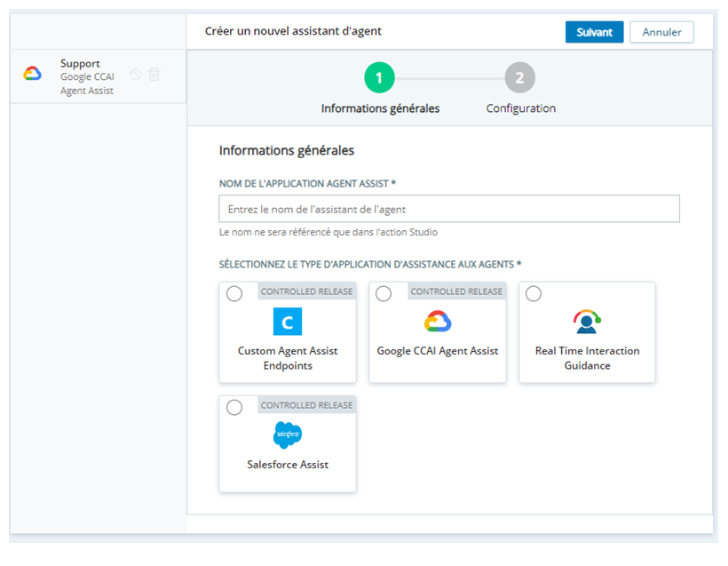Select the Google CCAI Agent Assist radio button
This screenshot has width=728, height=566.
[x=384, y=294]
